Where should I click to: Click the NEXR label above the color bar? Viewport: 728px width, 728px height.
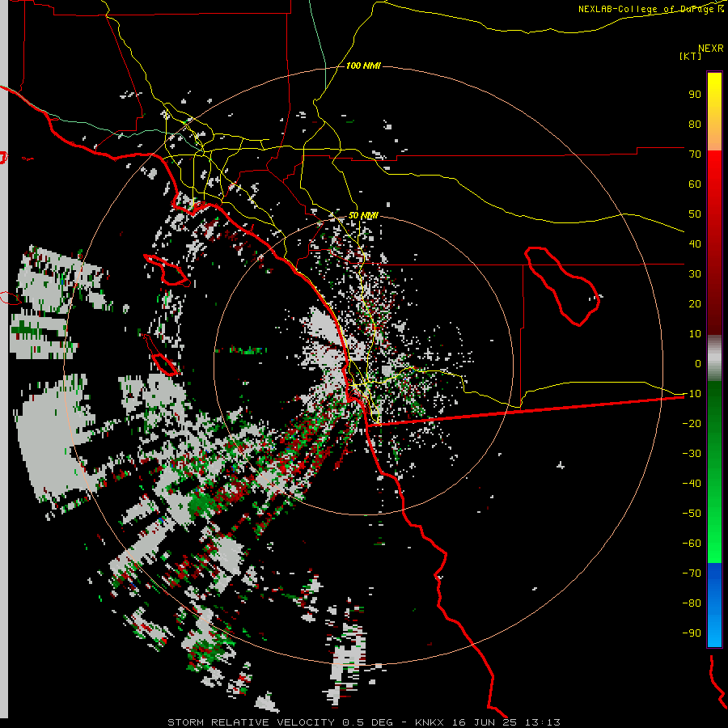click(711, 49)
